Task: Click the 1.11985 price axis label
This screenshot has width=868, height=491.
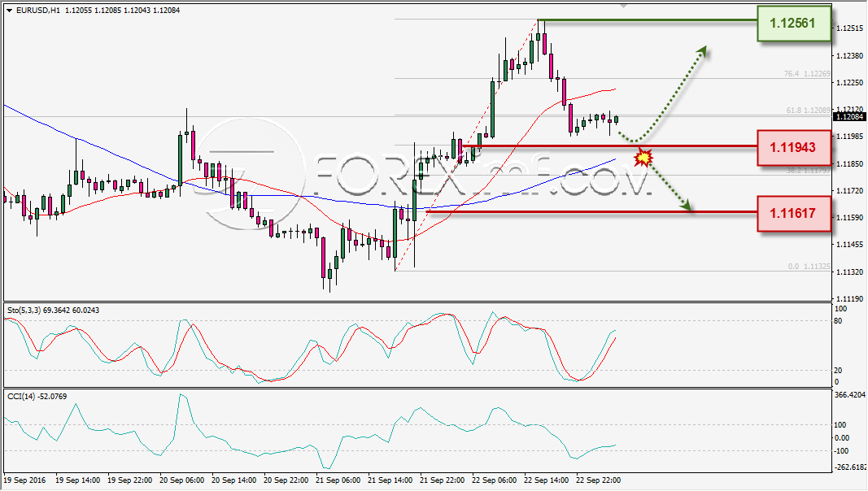Action: tap(850, 137)
